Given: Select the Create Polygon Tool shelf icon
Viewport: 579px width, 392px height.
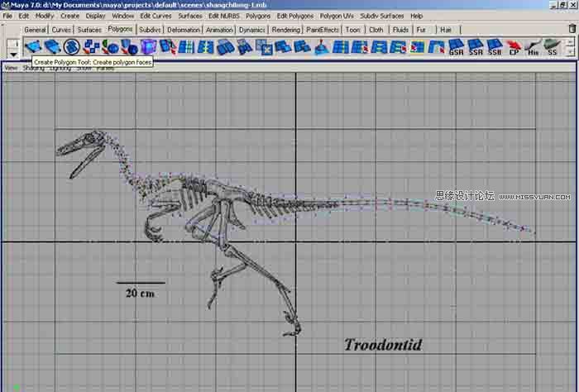Looking at the screenshot, I should click(34, 47).
